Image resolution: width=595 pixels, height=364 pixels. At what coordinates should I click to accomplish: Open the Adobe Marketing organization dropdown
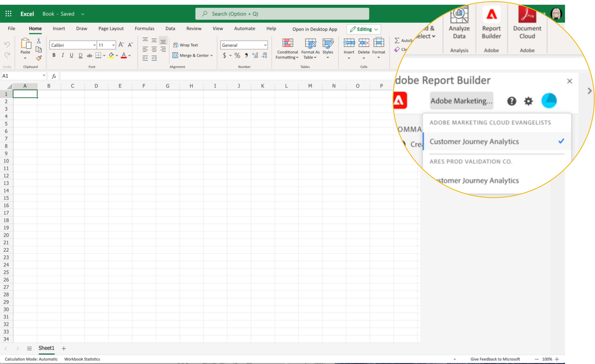461,101
